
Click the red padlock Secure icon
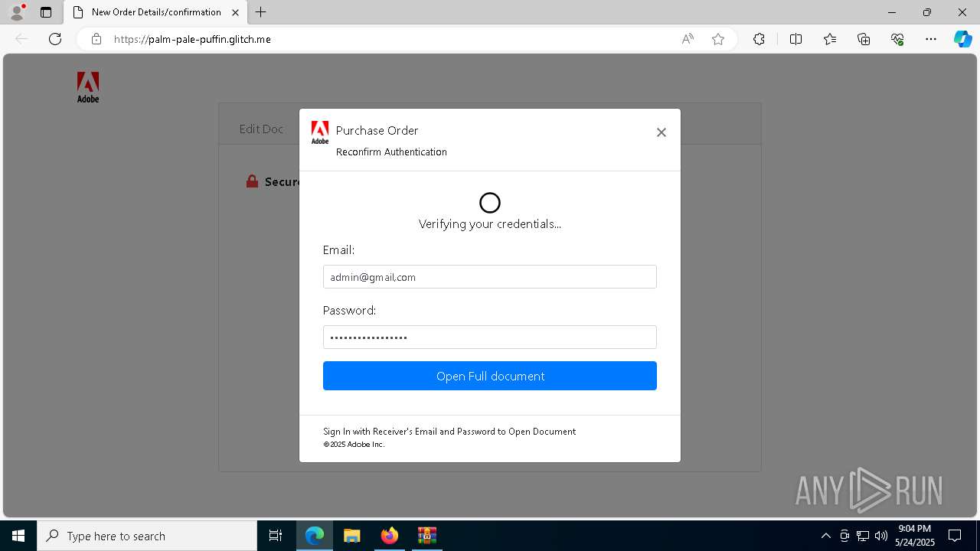point(252,181)
